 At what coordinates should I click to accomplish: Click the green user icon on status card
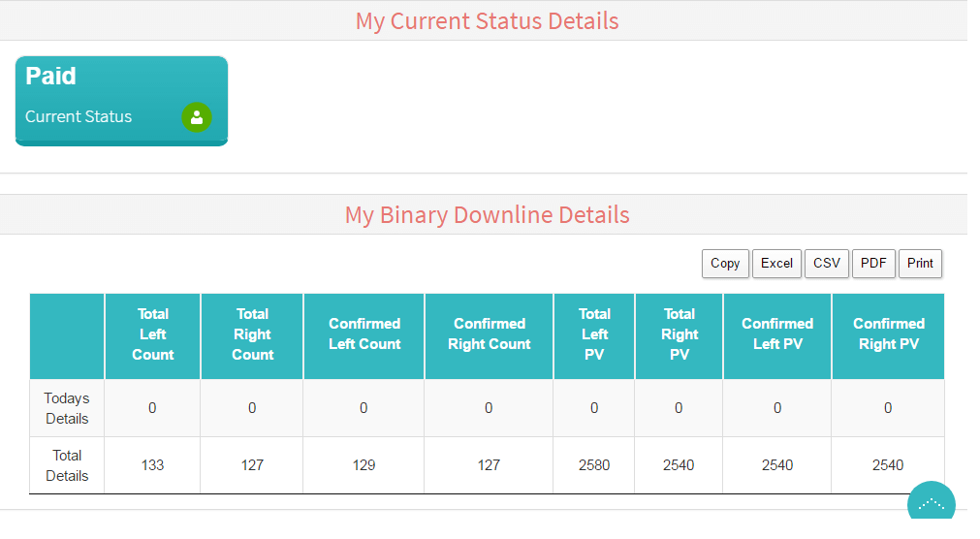tap(197, 117)
